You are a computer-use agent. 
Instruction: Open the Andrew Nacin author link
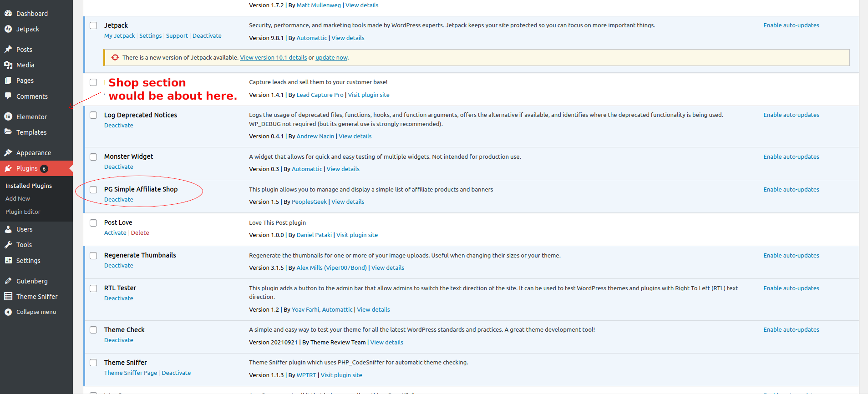pos(315,136)
